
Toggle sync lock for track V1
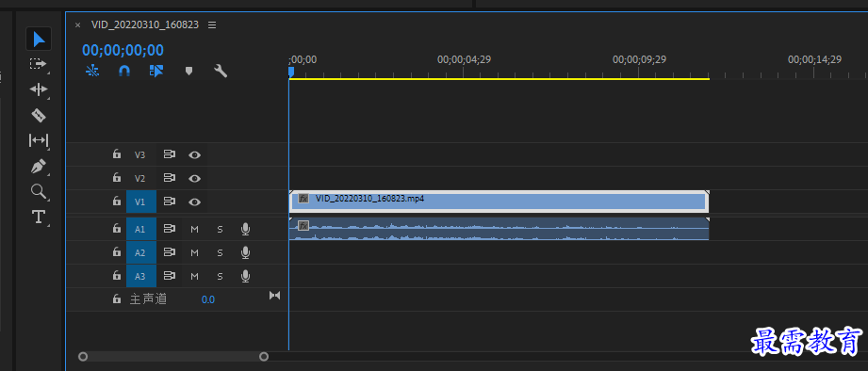(x=170, y=202)
